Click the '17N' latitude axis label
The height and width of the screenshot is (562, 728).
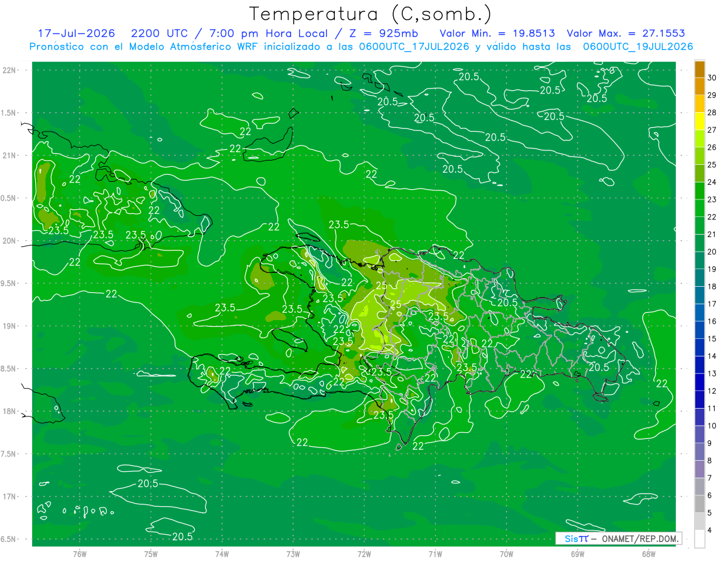[x=9, y=497]
